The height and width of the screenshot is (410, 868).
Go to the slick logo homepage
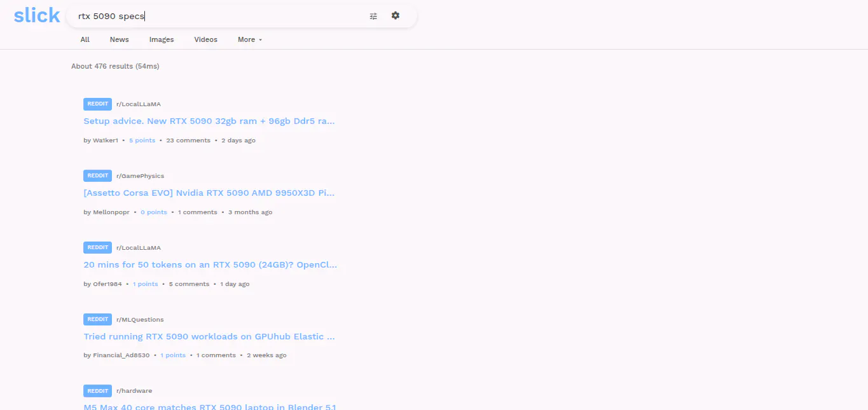(x=37, y=15)
